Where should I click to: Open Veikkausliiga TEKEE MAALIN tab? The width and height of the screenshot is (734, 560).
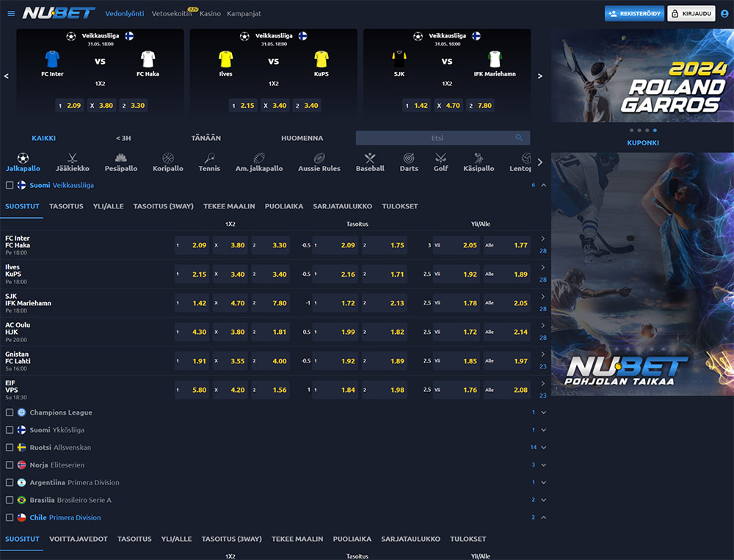coord(229,206)
